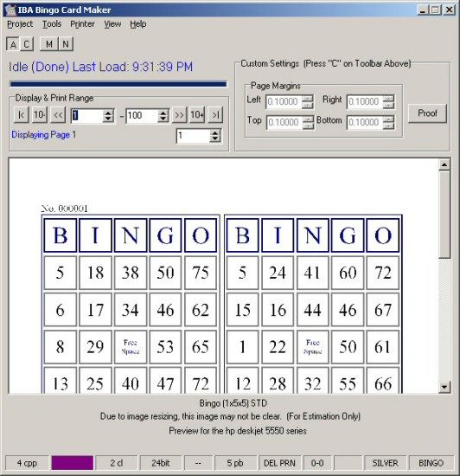Go to next page with >> button
This screenshot has width=460, height=476.
[179, 115]
